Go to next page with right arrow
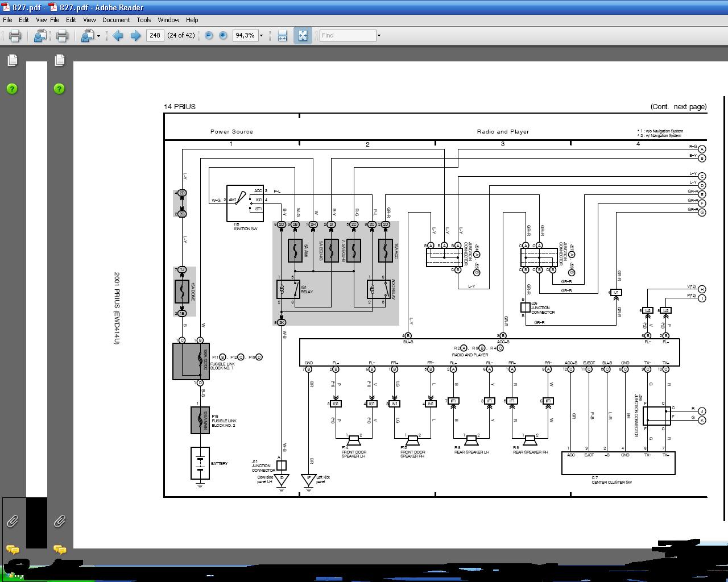 [x=135, y=36]
